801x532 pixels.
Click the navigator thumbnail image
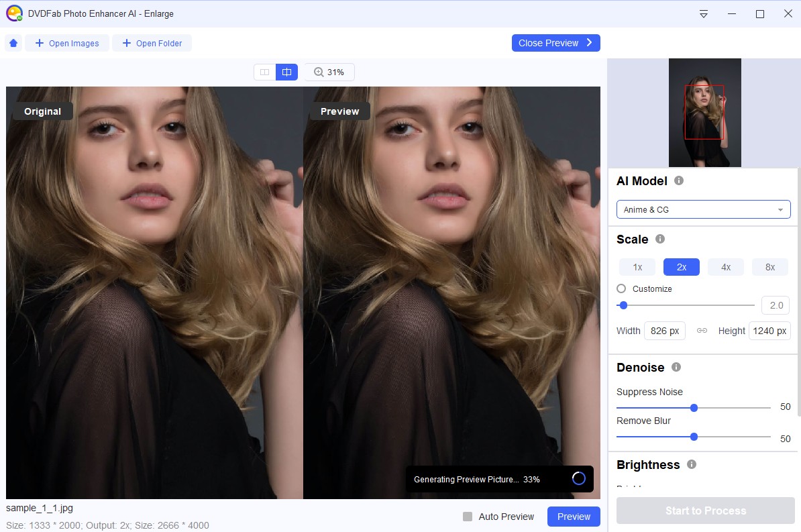(705, 113)
